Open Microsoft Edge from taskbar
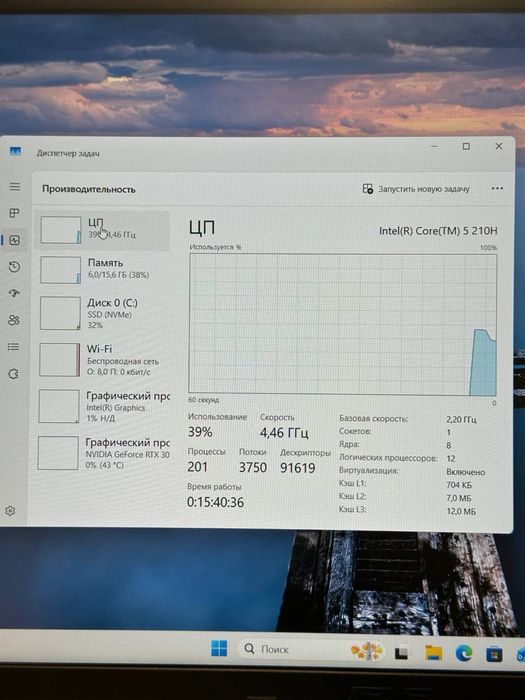 click(x=464, y=654)
